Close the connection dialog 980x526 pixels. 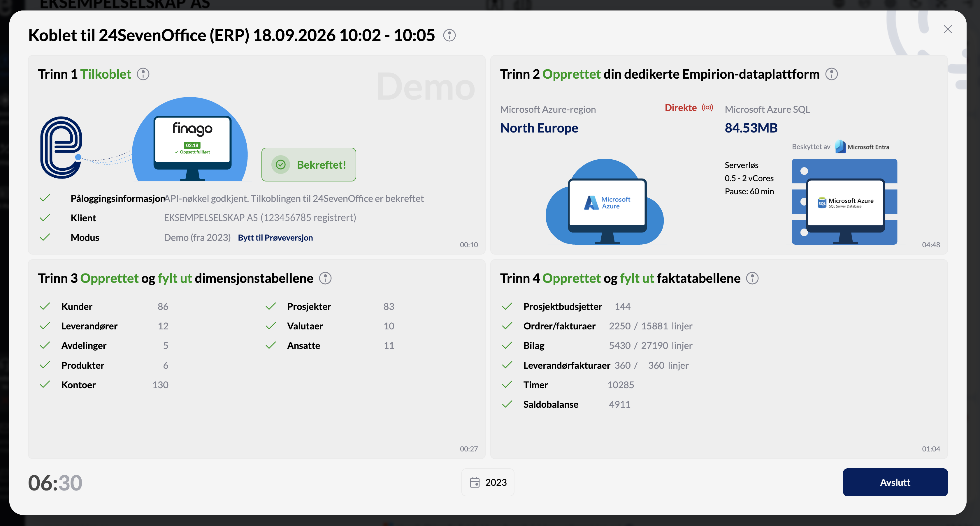click(948, 29)
